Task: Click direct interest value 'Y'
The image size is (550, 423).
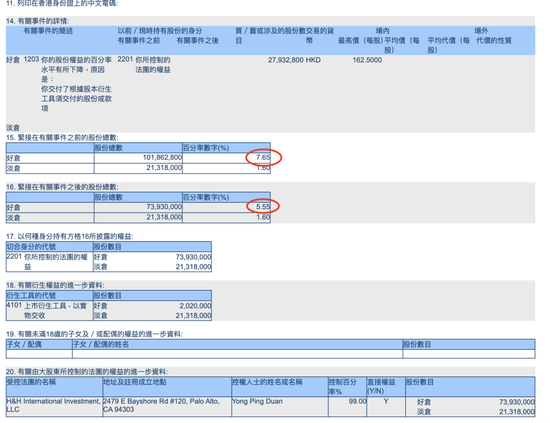Action: [x=386, y=401]
